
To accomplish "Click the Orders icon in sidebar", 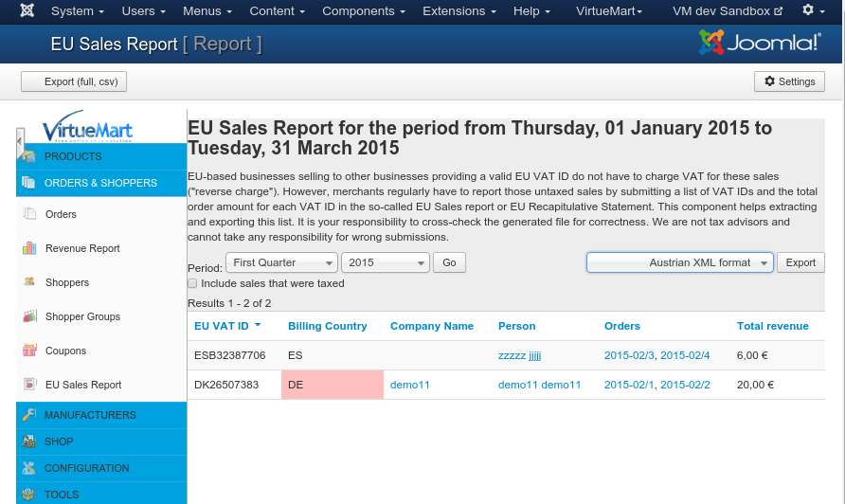I will [x=28, y=214].
